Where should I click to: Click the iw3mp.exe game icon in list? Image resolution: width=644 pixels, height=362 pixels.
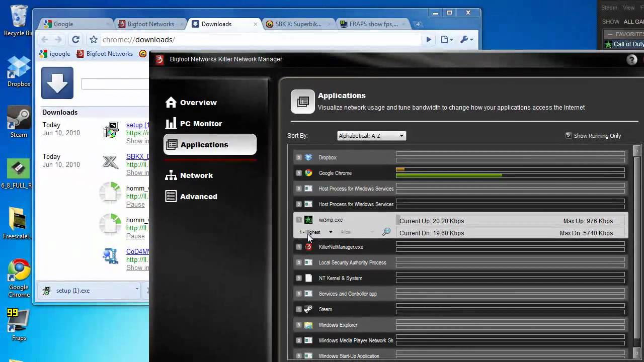(x=308, y=220)
